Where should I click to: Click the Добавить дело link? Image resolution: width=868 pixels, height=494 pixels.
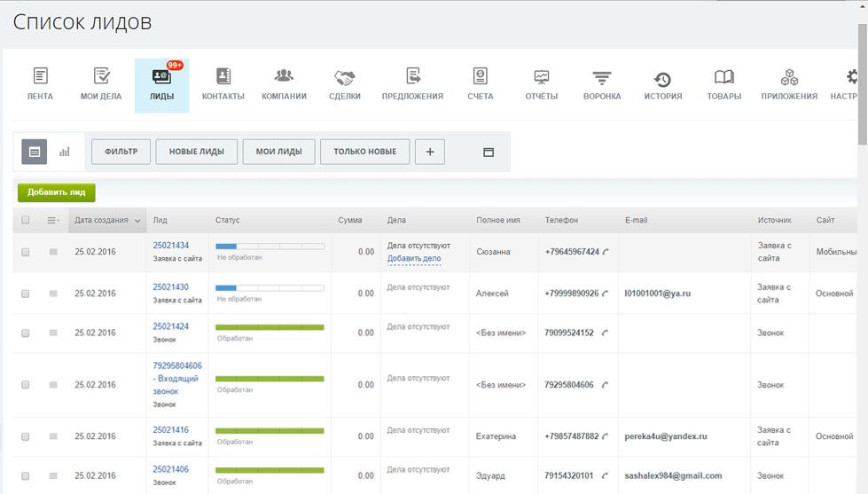click(414, 259)
